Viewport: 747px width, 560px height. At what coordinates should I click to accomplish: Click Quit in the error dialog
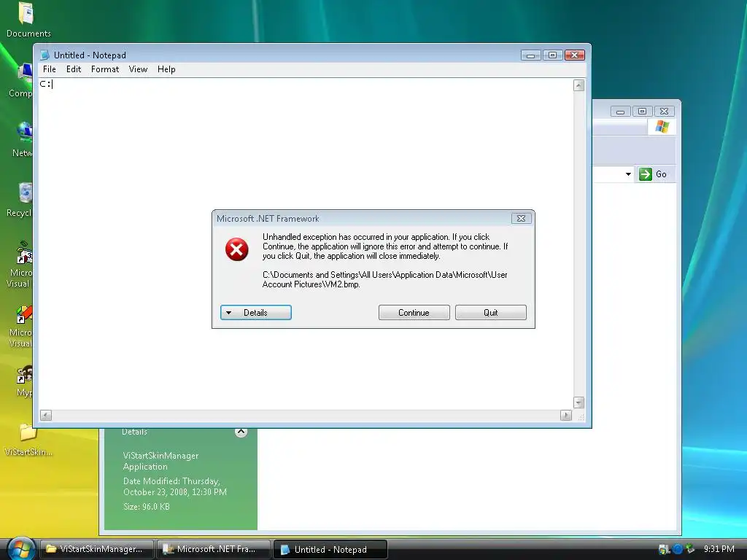tap(491, 312)
